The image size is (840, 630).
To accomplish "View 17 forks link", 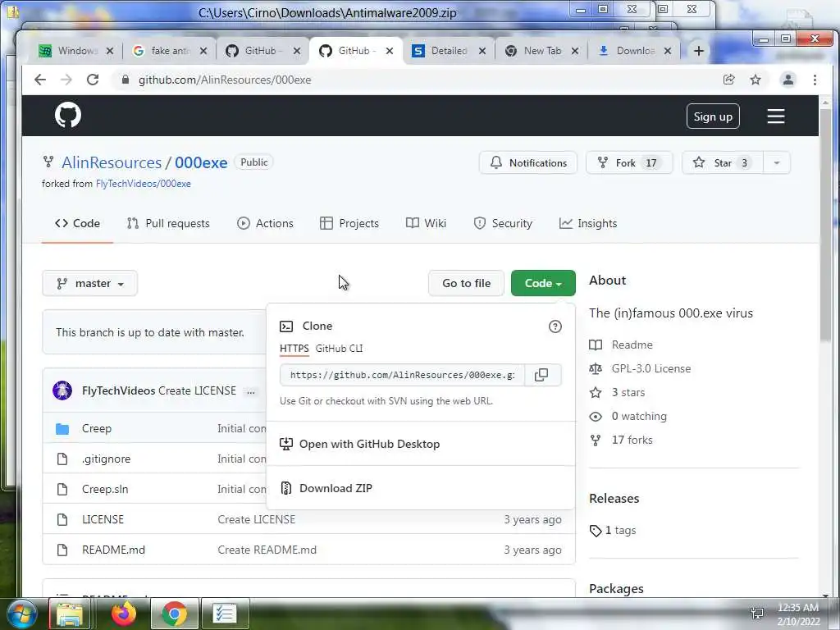I will pyautogui.click(x=632, y=440).
